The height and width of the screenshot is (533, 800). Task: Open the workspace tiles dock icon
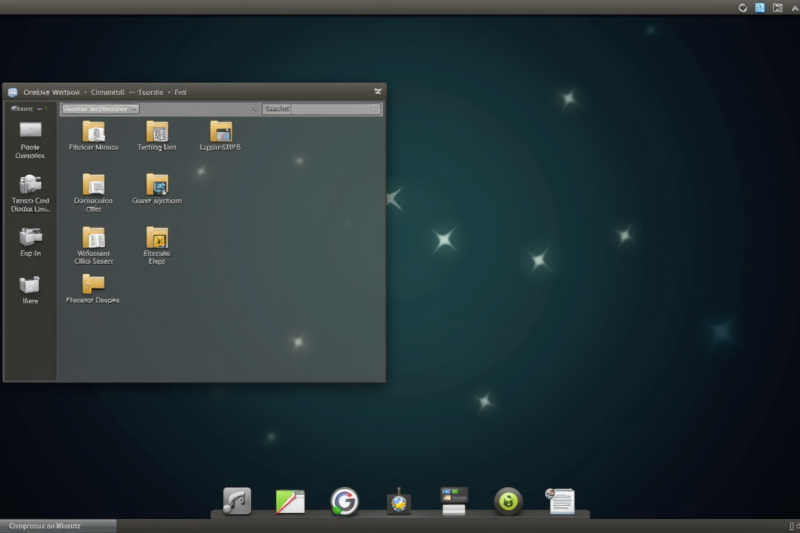454,501
